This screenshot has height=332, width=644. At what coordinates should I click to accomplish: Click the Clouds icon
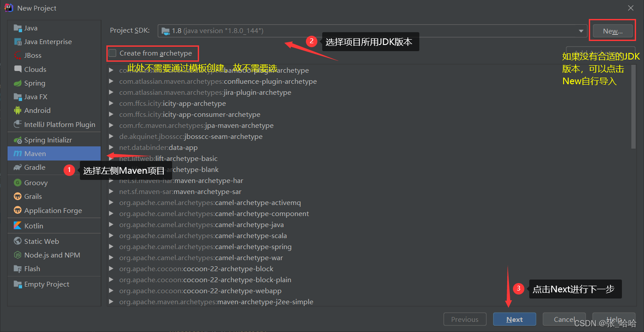(x=18, y=69)
